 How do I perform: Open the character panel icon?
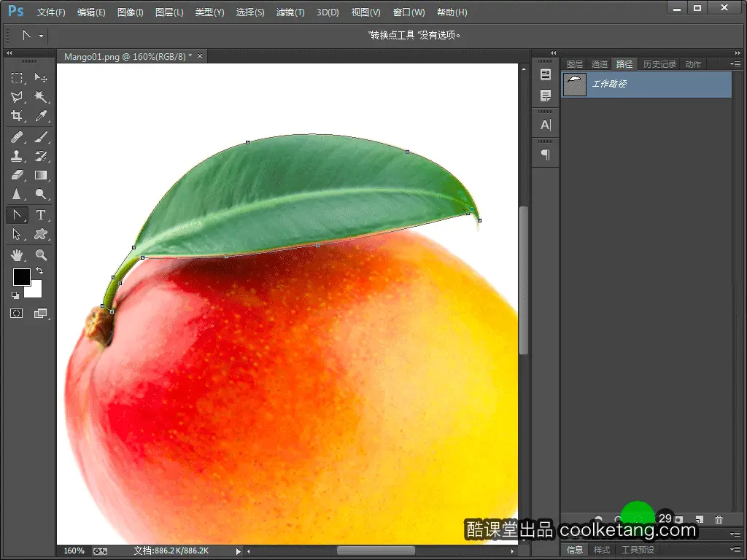coord(546,125)
